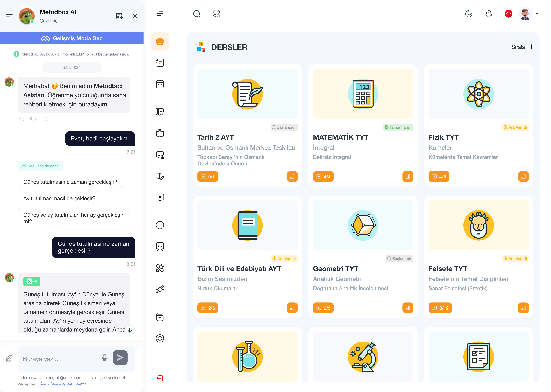Start a new chat with the compose icon
551x392 pixels.
[x=119, y=16]
